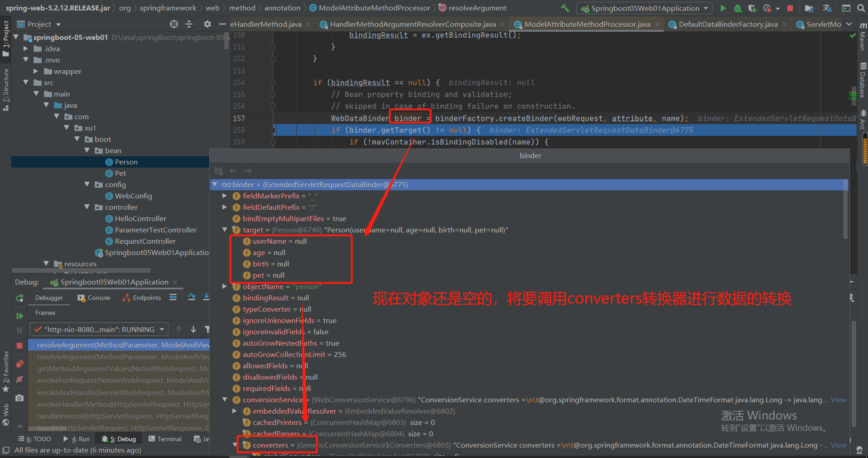Open the profiler run icon in top toolbar

(x=767, y=8)
